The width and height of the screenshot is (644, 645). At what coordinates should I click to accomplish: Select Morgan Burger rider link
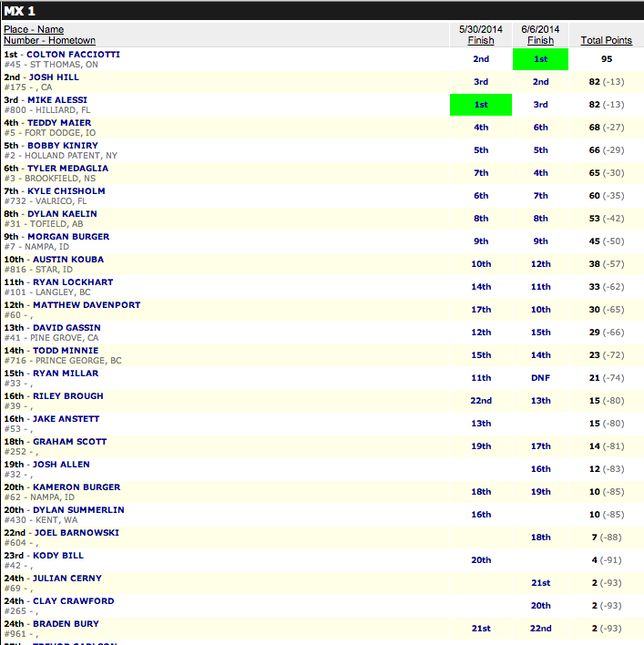tap(68, 237)
